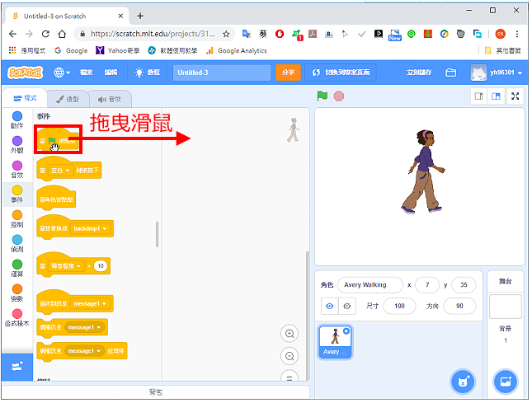Open the Google Analytics bookmark
Image resolution: width=532 pixels, height=403 pixels.
click(x=237, y=51)
